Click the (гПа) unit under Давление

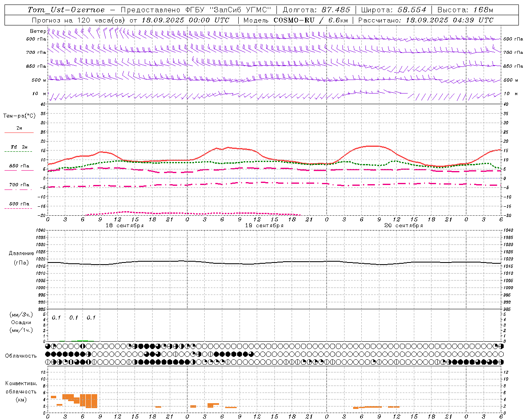(x=21, y=263)
